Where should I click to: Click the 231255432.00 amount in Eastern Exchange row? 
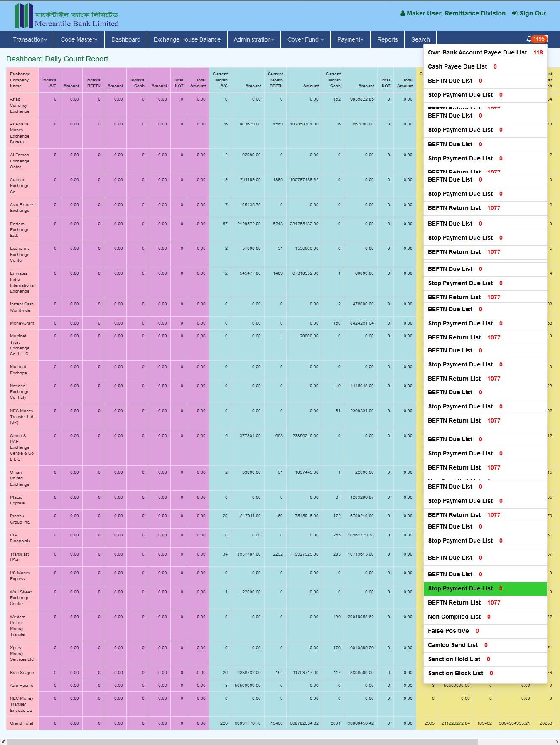(x=304, y=224)
